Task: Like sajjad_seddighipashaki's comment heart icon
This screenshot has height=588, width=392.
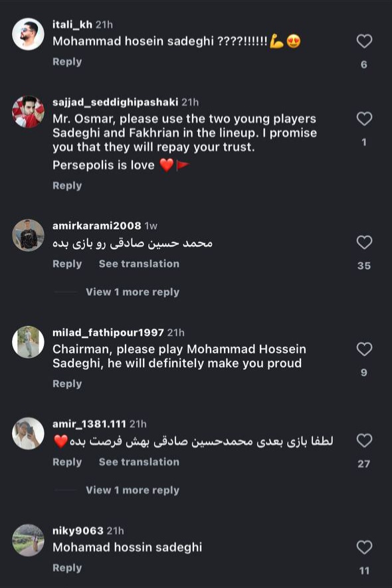Action: 363,119
